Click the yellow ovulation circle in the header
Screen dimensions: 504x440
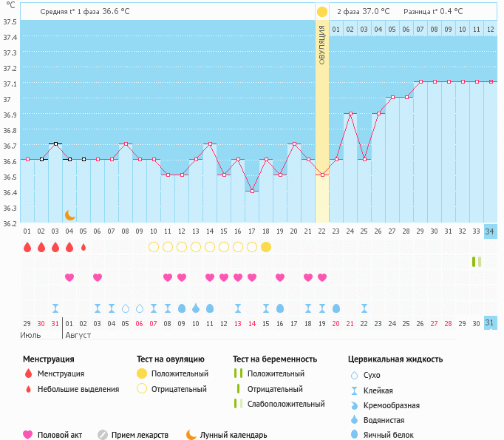[x=321, y=12]
